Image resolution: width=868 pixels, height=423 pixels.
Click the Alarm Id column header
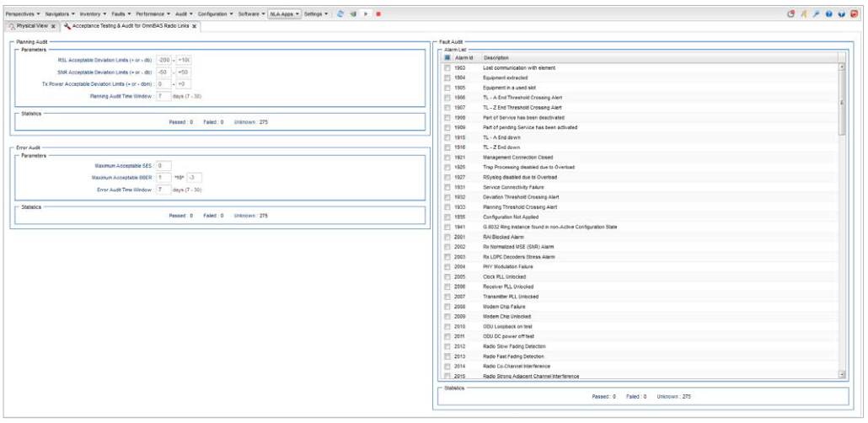[465, 57]
